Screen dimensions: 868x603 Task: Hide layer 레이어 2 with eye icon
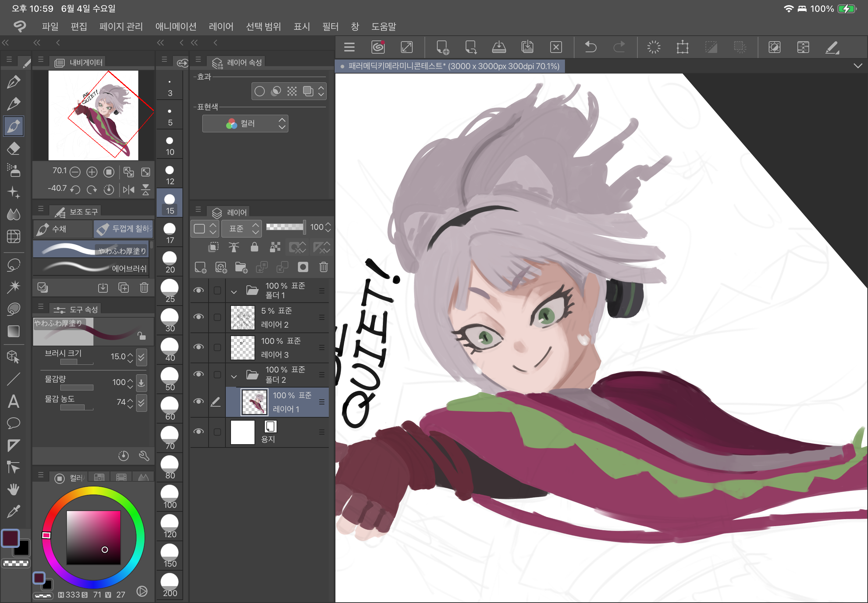tap(199, 317)
